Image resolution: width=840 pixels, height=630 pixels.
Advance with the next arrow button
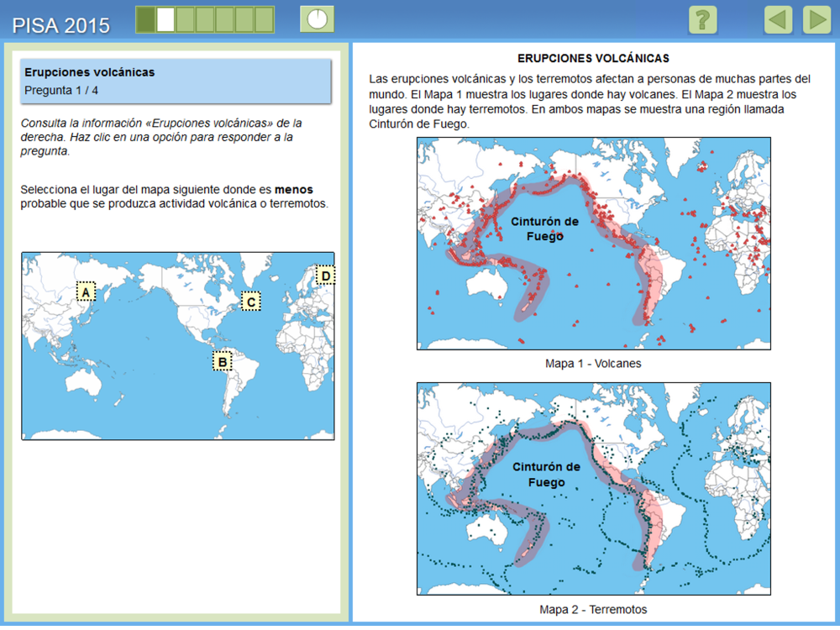pos(816,19)
